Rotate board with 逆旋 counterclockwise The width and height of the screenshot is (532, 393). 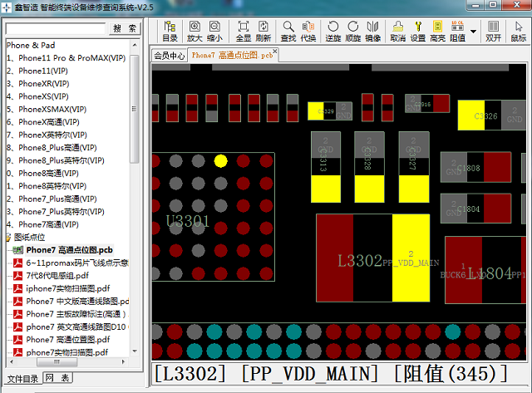tap(333, 32)
